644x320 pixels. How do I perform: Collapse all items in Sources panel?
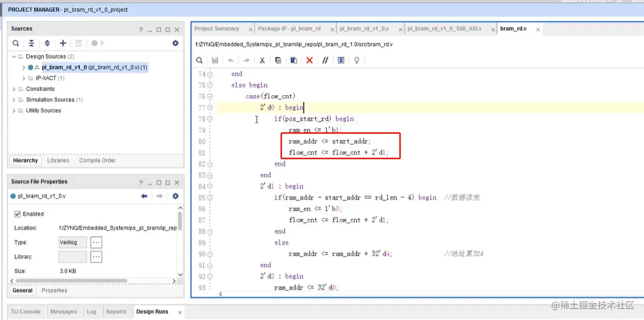pyautogui.click(x=32, y=43)
